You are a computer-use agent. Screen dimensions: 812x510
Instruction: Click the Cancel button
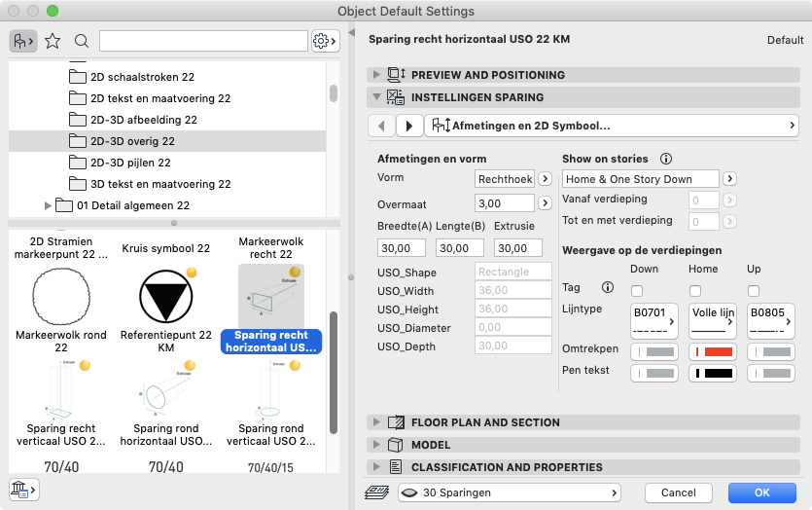679,492
